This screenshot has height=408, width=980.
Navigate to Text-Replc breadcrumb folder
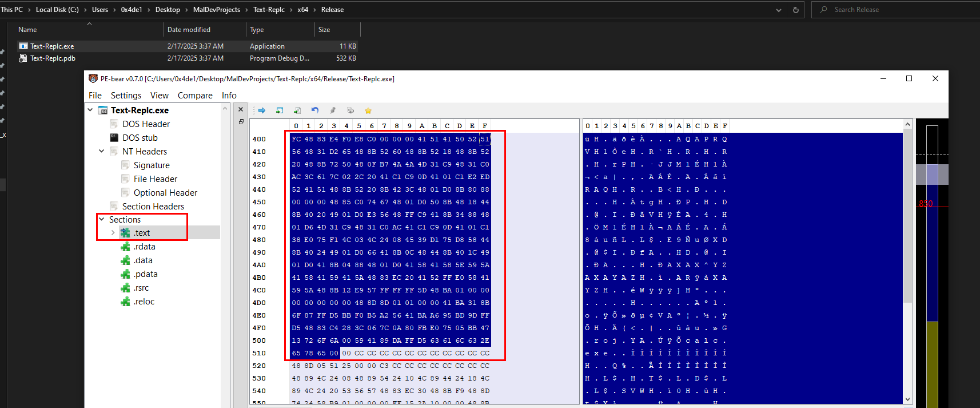click(x=269, y=10)
